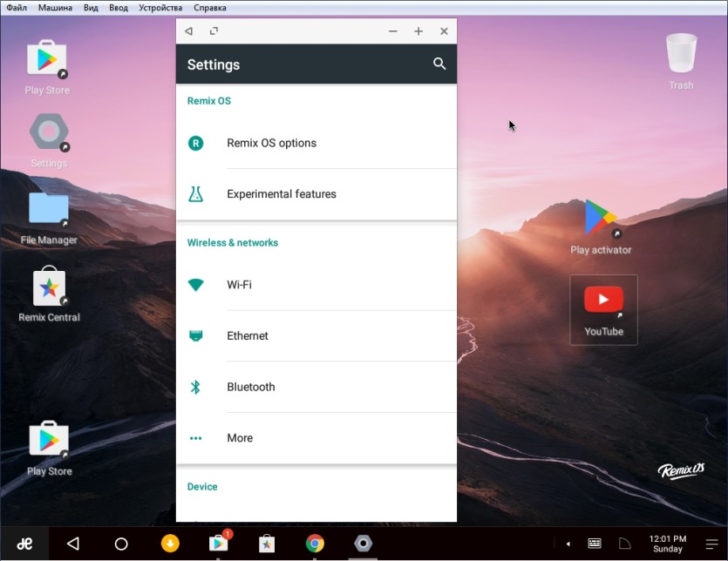Image resolution: width=728 pixels, height=561 pixels.
Task: Click the Wi-Fi signal icon
Action: 195,285
